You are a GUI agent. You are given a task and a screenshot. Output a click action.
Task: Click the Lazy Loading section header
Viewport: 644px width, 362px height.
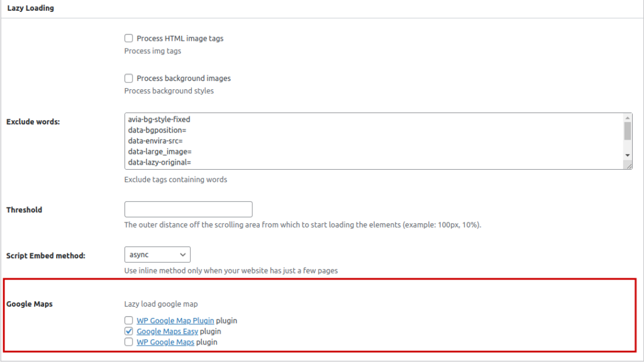click(30, 8)
